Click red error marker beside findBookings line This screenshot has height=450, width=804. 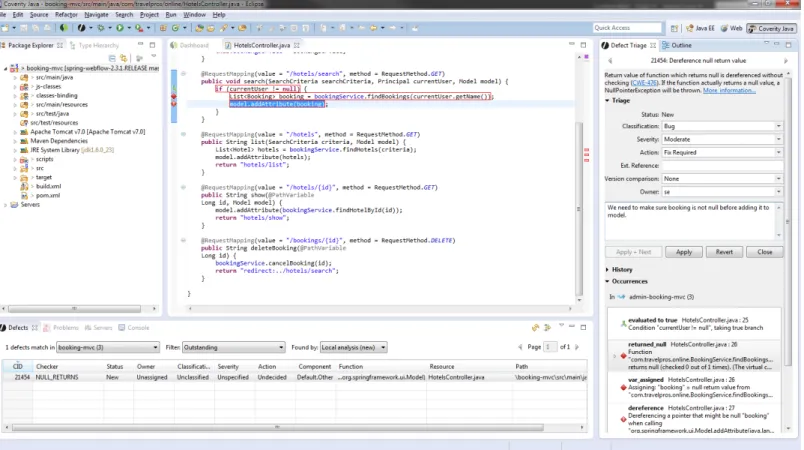point(174,96)
